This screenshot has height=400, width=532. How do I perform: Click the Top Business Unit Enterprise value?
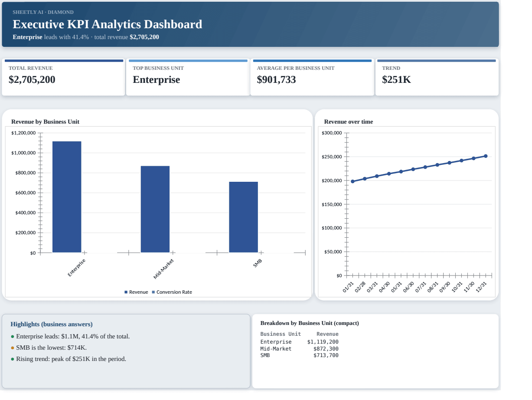[x=156, y=80]
